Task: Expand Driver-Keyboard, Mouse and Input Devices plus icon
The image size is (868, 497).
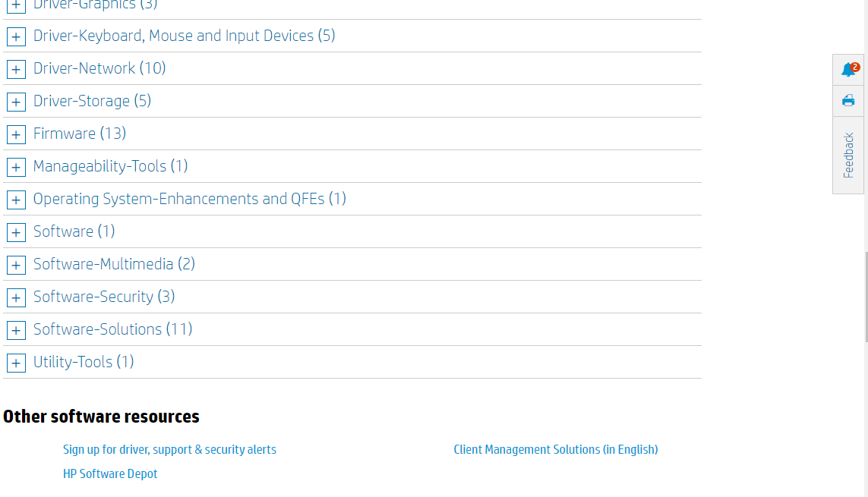Action: click(16, 36)
